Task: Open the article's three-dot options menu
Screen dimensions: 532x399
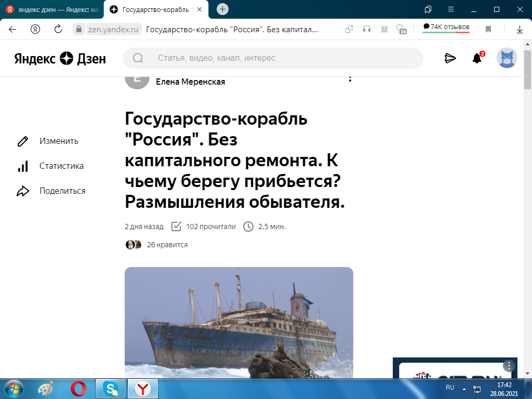Action: pyautogui.click(x=351, y=79)
